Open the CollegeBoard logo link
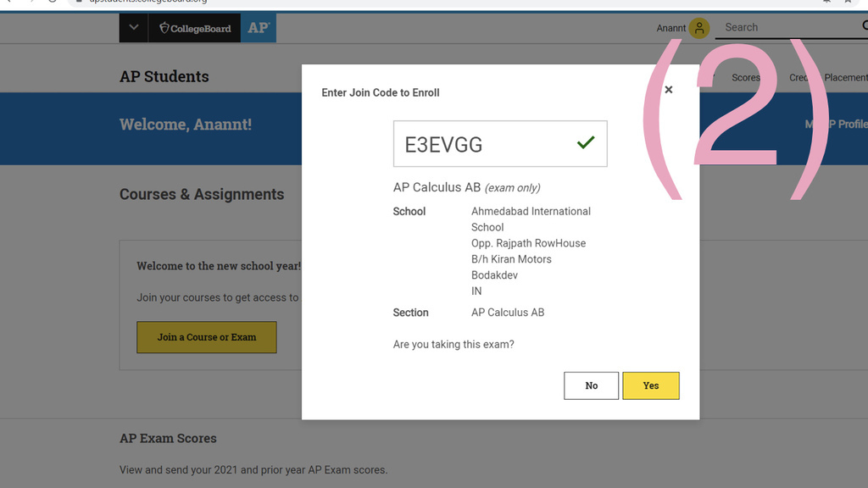Viewport: 868px width, 488px height. pos(195,28)
